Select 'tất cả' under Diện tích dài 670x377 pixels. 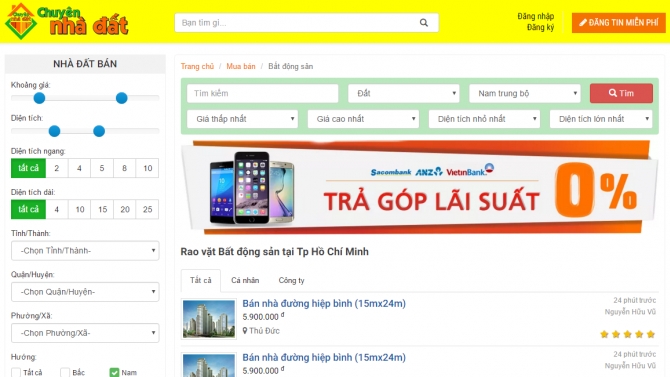tap(28, 209)
